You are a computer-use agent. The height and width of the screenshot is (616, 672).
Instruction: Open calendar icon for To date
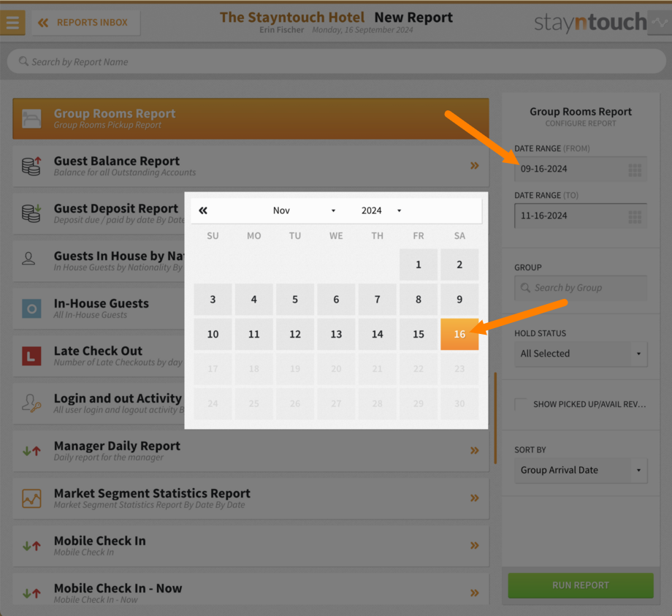tap(635, 217)
